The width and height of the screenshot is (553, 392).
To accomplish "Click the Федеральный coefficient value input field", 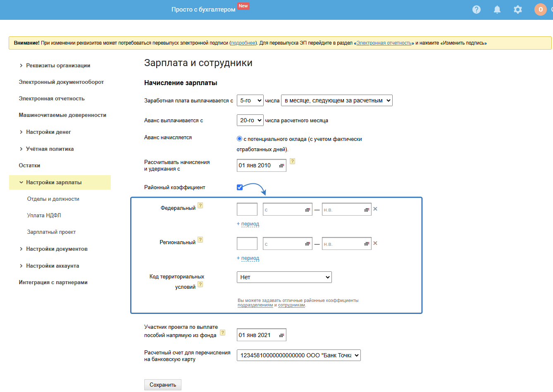I will (247, 209).
